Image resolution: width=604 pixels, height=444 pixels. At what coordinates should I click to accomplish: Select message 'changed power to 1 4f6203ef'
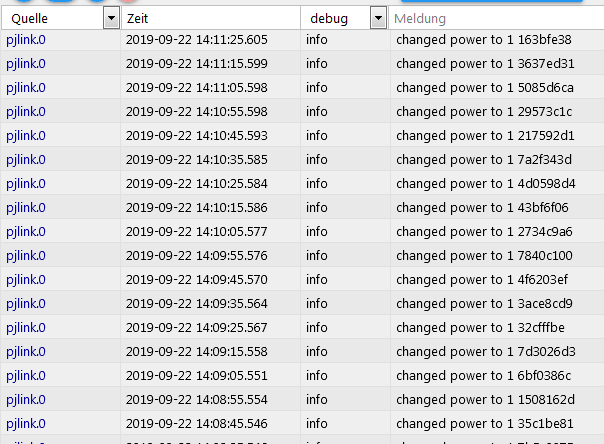click(482, 280)
